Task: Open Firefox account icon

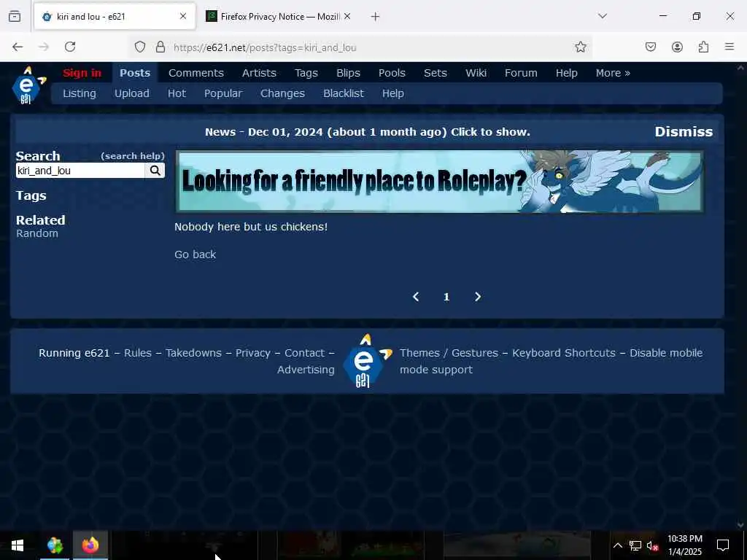Action: 677,47
